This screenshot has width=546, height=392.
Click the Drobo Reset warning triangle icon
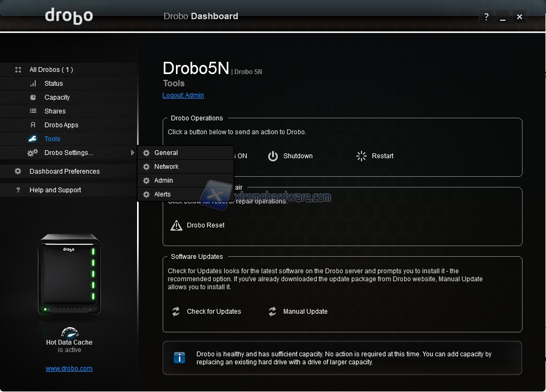tap(176, 225)
